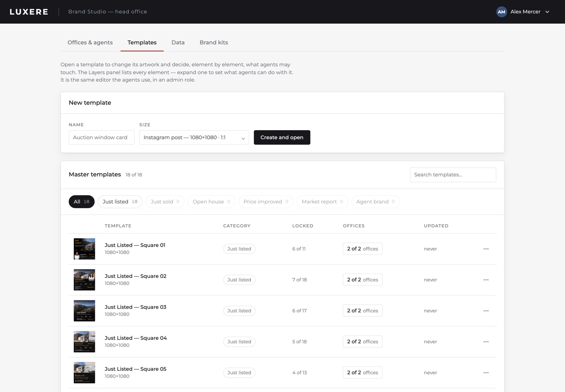Open the Brand kits tab
The width and height of the screenshot is (565, 392).
click(x=214, y=42)
